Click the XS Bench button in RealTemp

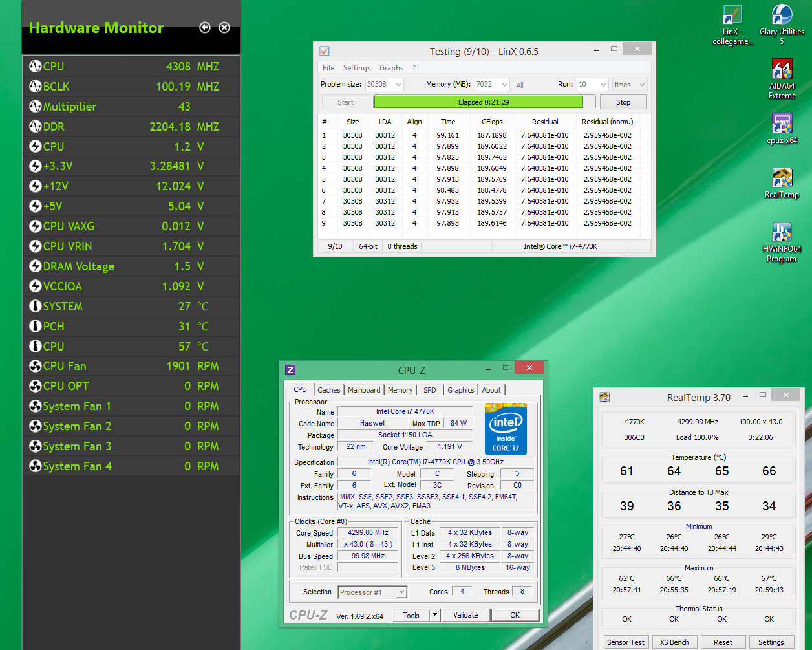[674, 642]
